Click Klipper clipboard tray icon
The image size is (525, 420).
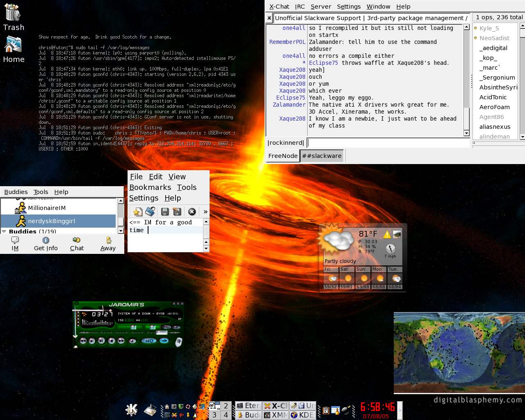pyautogui.click(x=326, y=410)
